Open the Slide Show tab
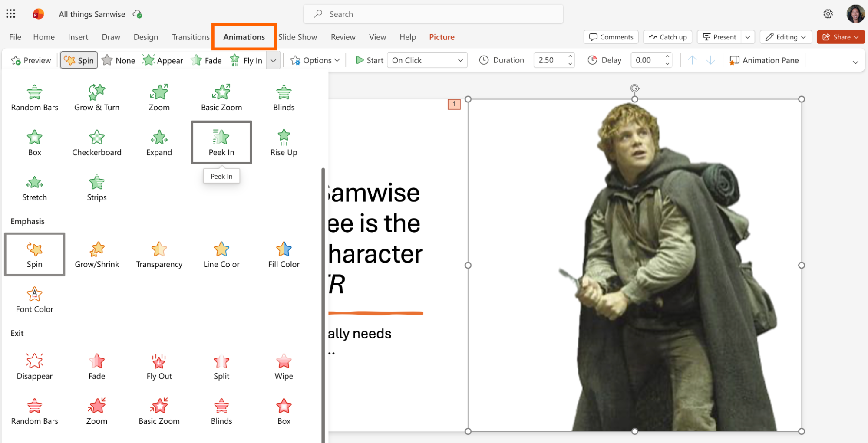The width and height of the screenshot is (868, 443). pyautogui.click(x=297, y=37)
